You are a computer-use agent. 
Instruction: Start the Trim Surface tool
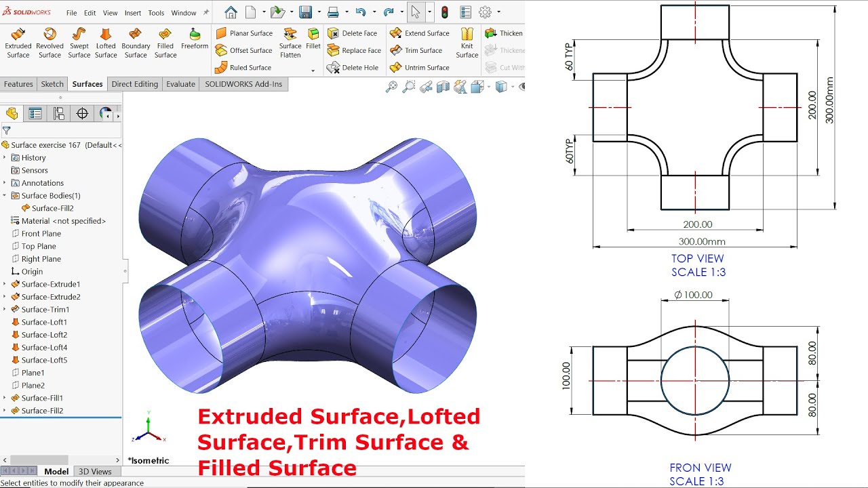click(416, 50)
